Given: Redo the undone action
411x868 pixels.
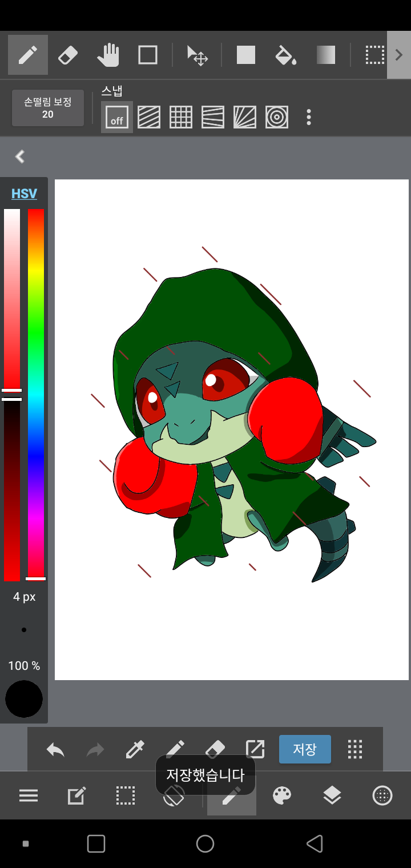Looking at the screenshot, I should (x=95, y=749).
